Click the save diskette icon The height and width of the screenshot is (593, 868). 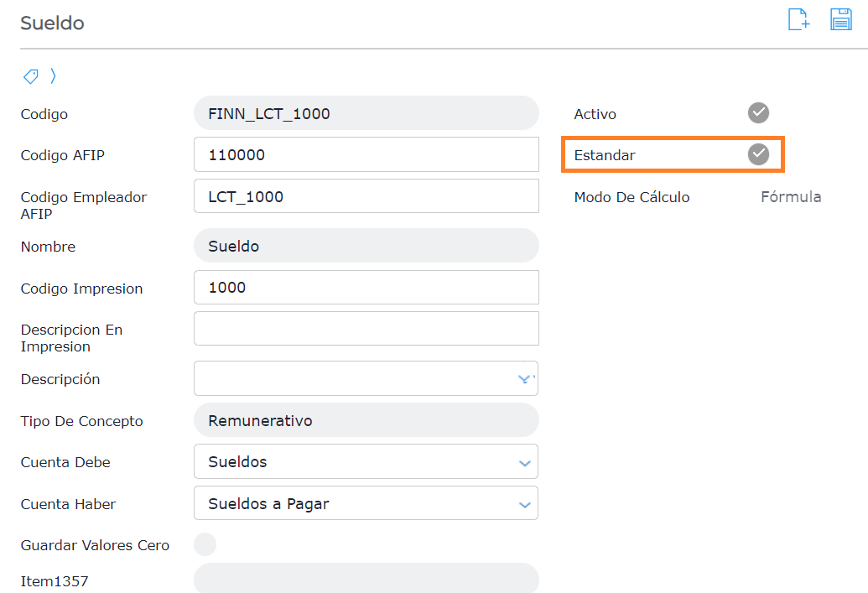(x=840, y=19)
